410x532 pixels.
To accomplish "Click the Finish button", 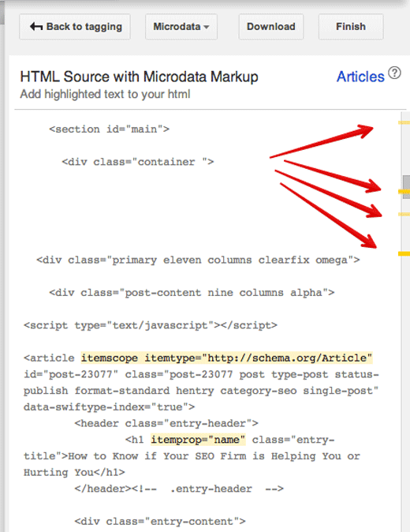I will coord(351,27).
